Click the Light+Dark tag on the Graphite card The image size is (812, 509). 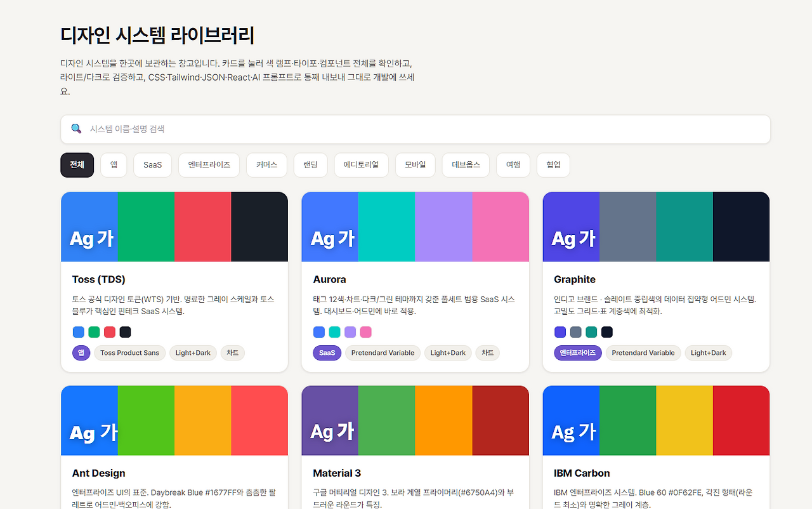pos(709,353)
